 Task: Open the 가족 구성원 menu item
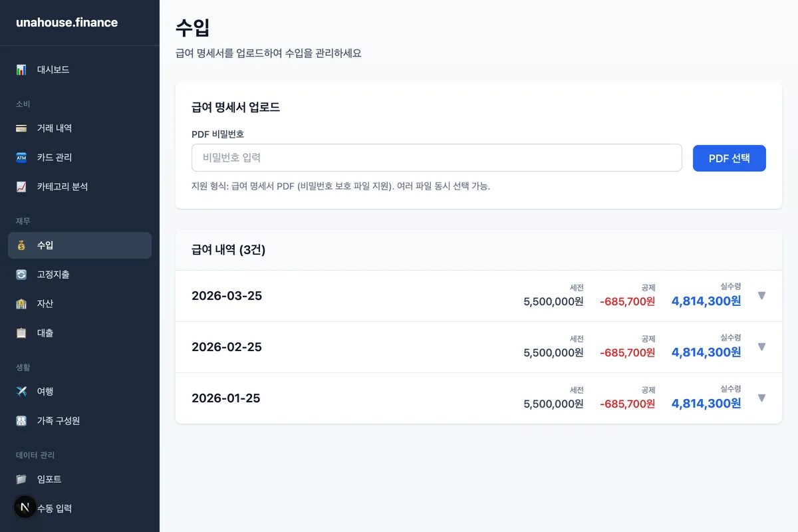pyautogui.click(x=59, y=421)
